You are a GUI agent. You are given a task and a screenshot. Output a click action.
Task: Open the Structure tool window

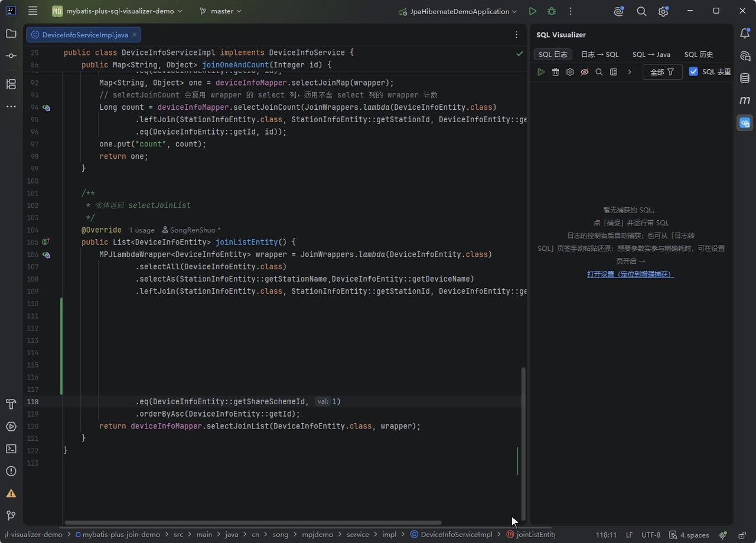tap(11, 84)
